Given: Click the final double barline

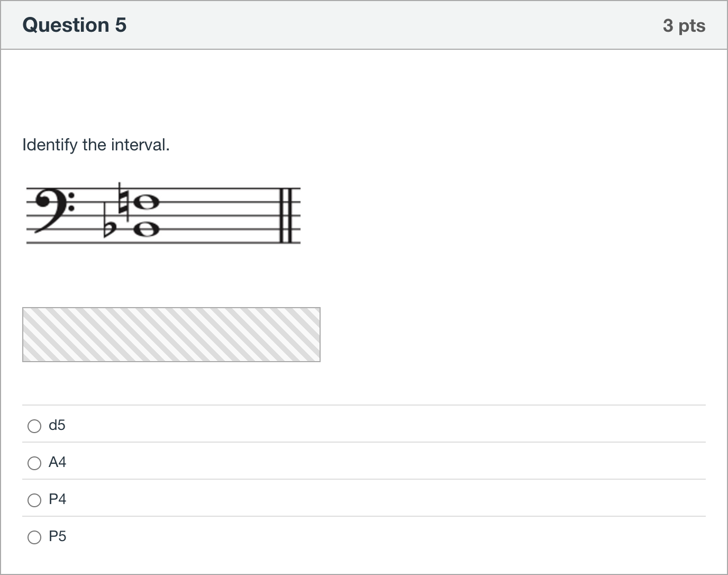Looking at the screenshot, I should (286, 215).
